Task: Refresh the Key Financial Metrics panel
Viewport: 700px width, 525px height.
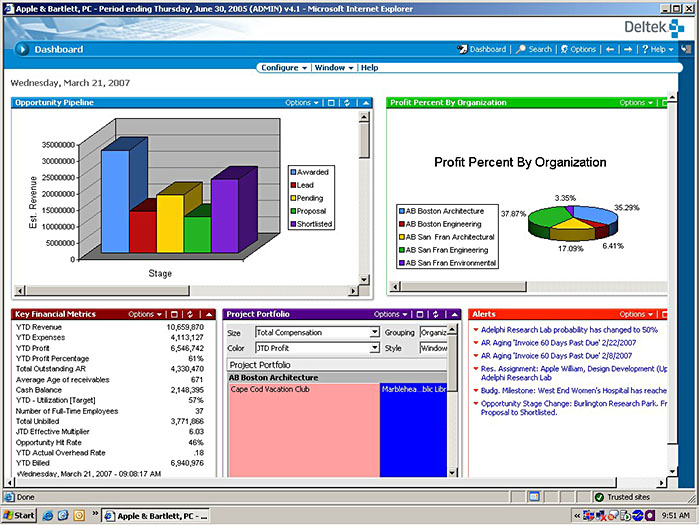Action: (190, 314)
